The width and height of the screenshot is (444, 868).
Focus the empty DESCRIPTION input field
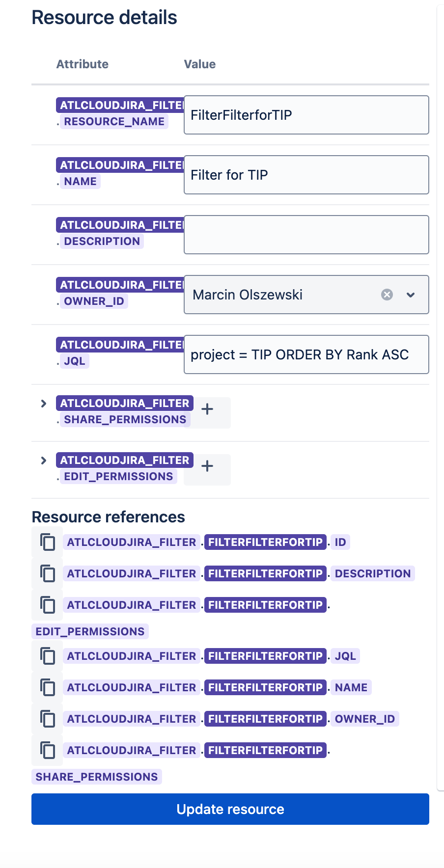point(306,235)
